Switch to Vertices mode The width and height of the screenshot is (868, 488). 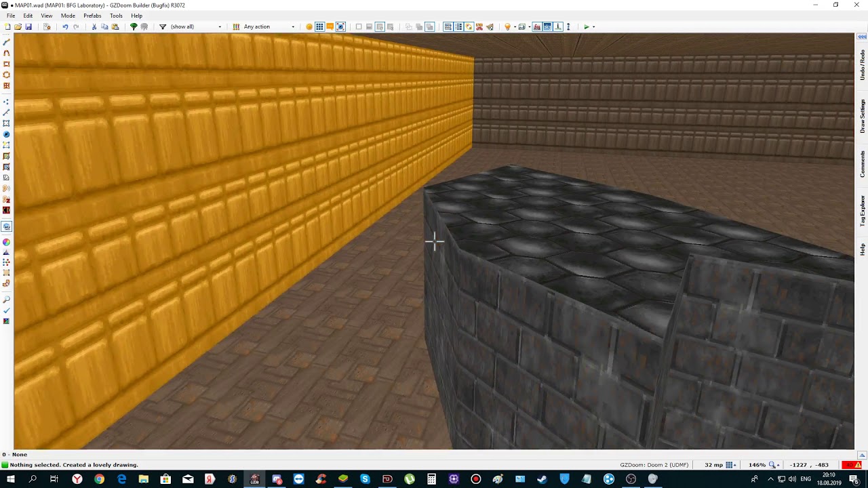click(x=7, y=102)
